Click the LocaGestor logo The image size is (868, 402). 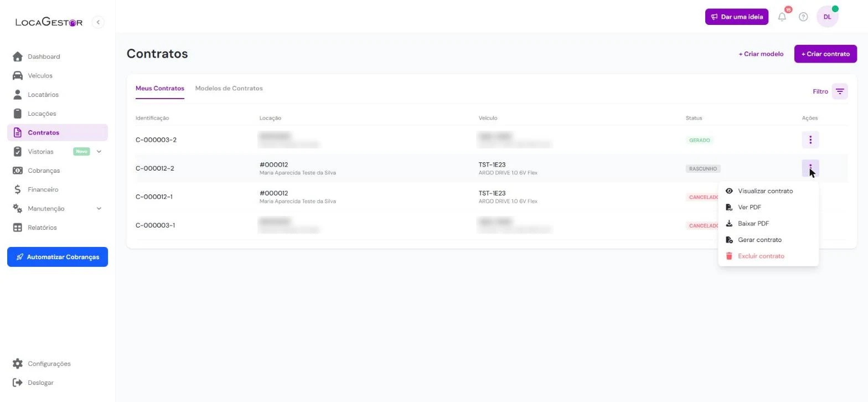click(x=49, y=22)
